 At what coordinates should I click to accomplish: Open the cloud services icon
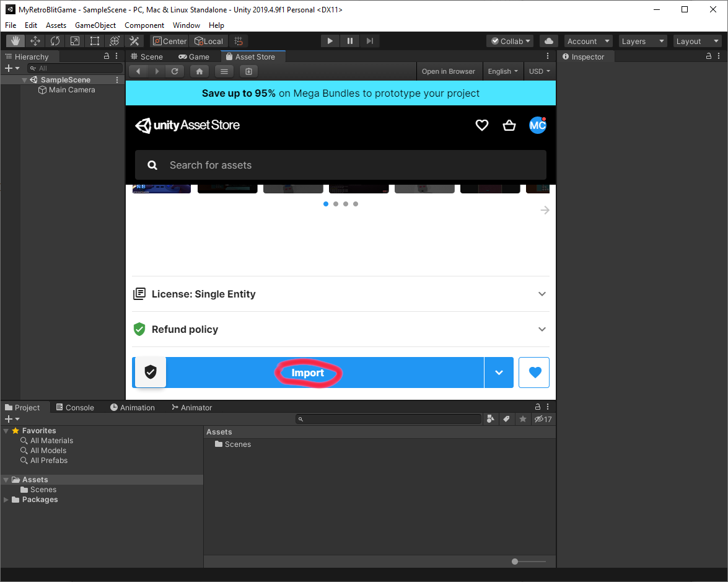(548, 41)
